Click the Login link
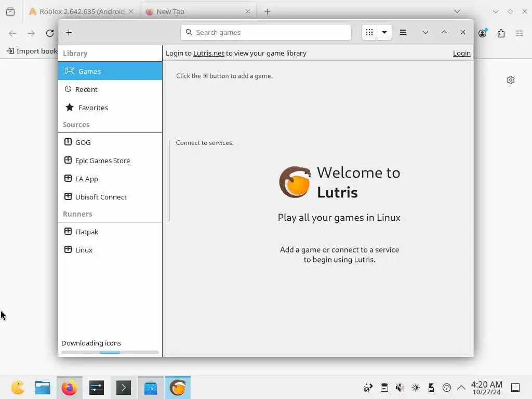 coord(462,54)
